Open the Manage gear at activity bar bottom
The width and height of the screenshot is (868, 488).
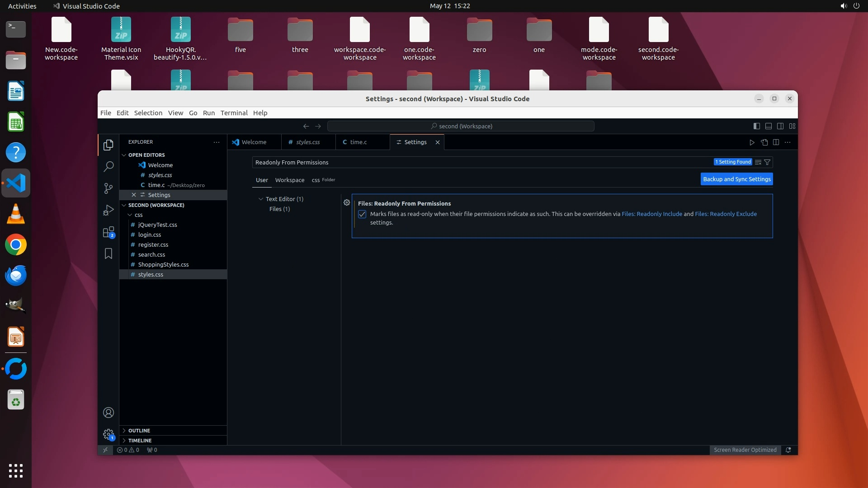pyautogui.click(x=108, y=435)
